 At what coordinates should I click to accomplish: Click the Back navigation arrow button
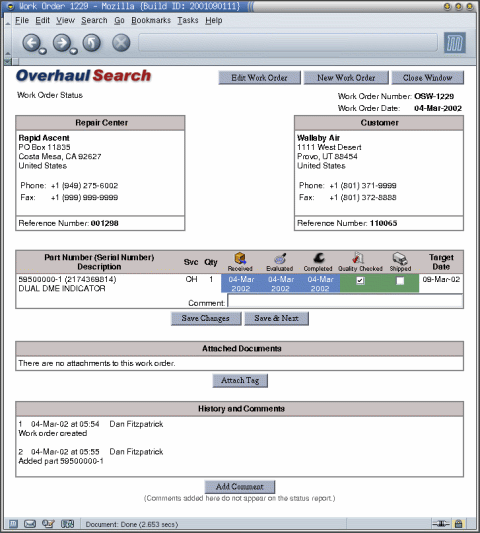(31, 43)
